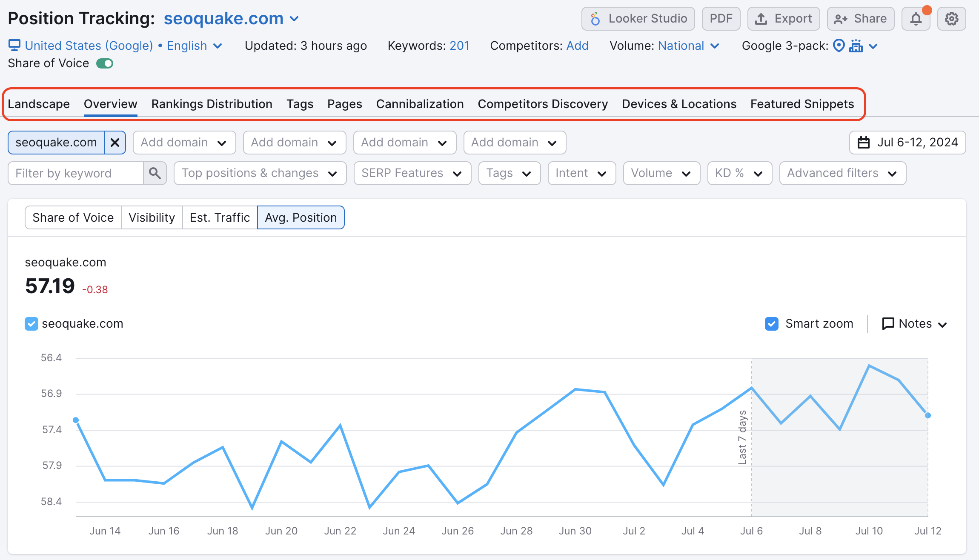Click the PDF export icon
Viewport: 979px width, 560px height.
[x=721, y=19]
